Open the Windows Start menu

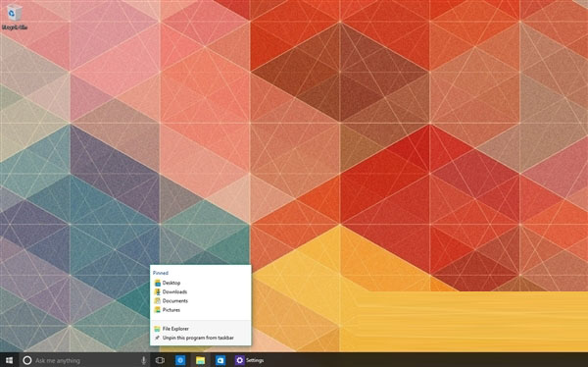click(x=9, y=360)
